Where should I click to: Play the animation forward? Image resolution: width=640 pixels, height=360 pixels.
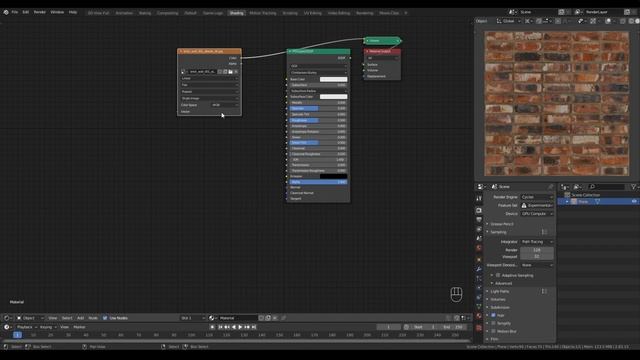[240, 327]
